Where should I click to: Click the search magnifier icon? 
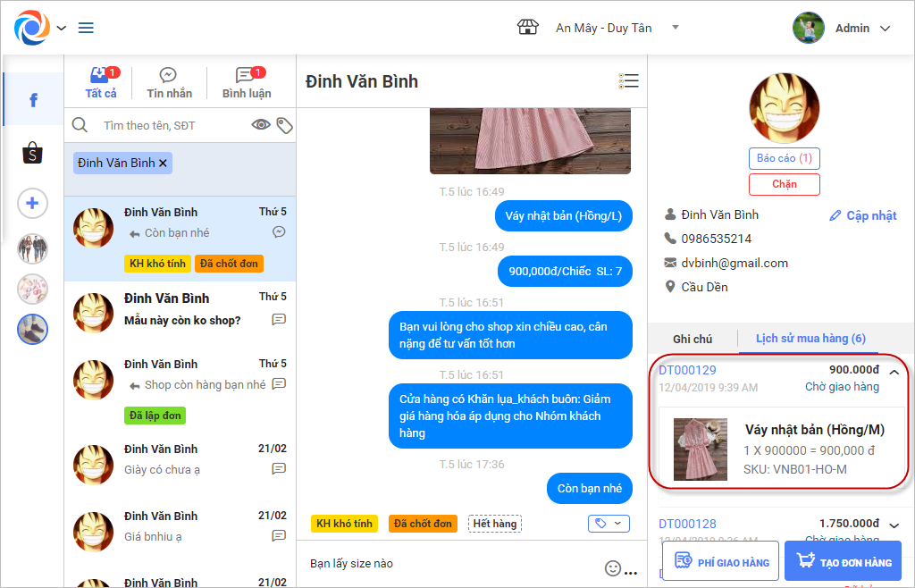pos(80,125)
